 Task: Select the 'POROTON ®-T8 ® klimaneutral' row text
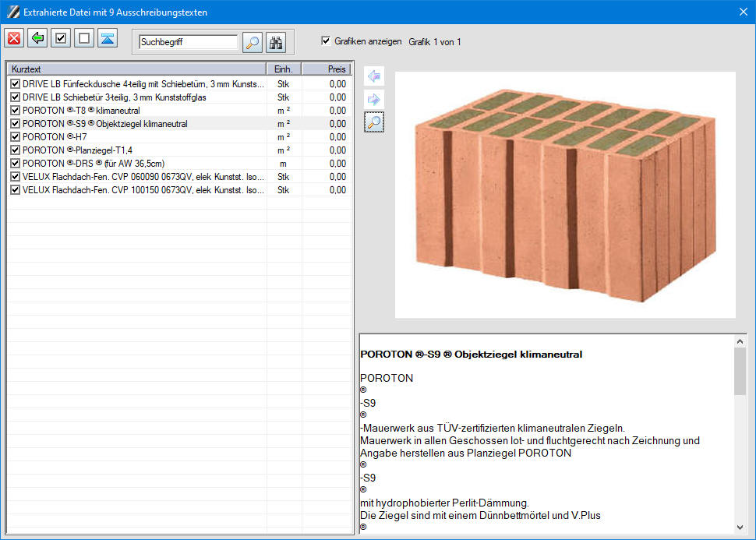click(x=81, y=111)
